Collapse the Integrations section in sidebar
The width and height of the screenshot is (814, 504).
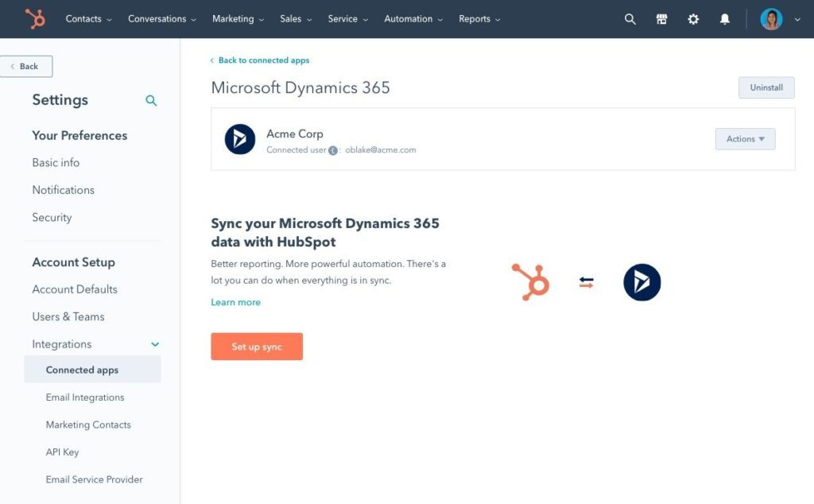click(x=154, y=344)
